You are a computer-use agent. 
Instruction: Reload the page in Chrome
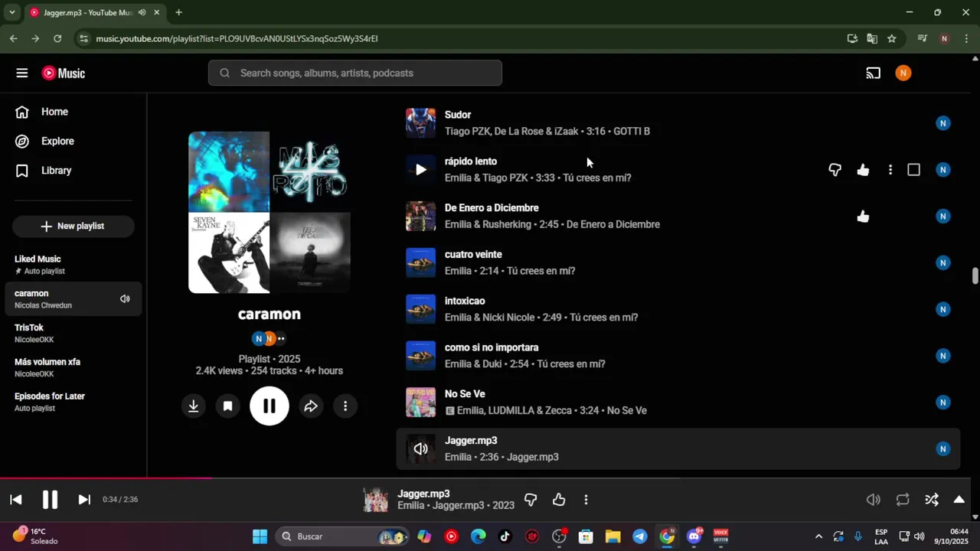click(x=57, y=38)
